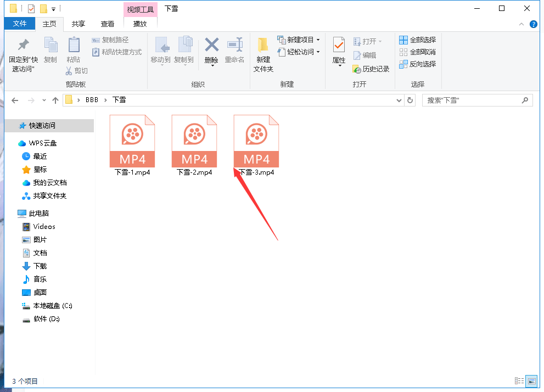Switch to the Share (共享) tab
This screenshot has height=392, width=544.
78,24
